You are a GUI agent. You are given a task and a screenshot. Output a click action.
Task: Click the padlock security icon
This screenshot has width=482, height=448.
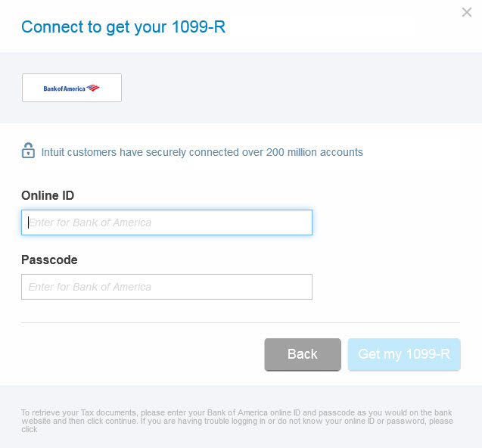[x=28, y=150]
